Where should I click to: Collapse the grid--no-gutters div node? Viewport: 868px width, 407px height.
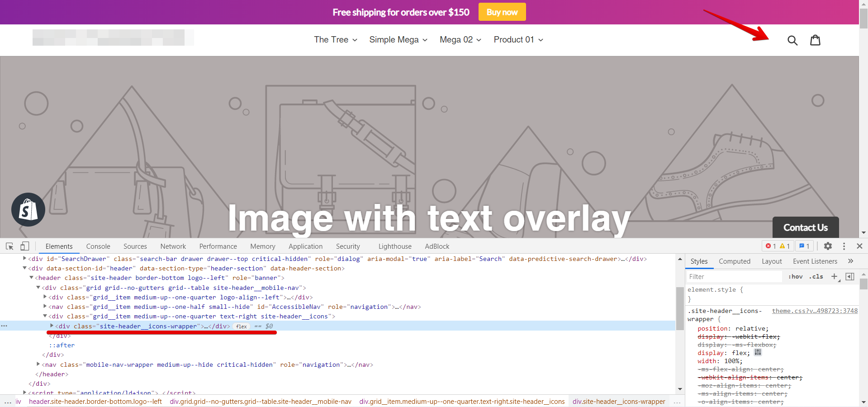click(38, 288)
